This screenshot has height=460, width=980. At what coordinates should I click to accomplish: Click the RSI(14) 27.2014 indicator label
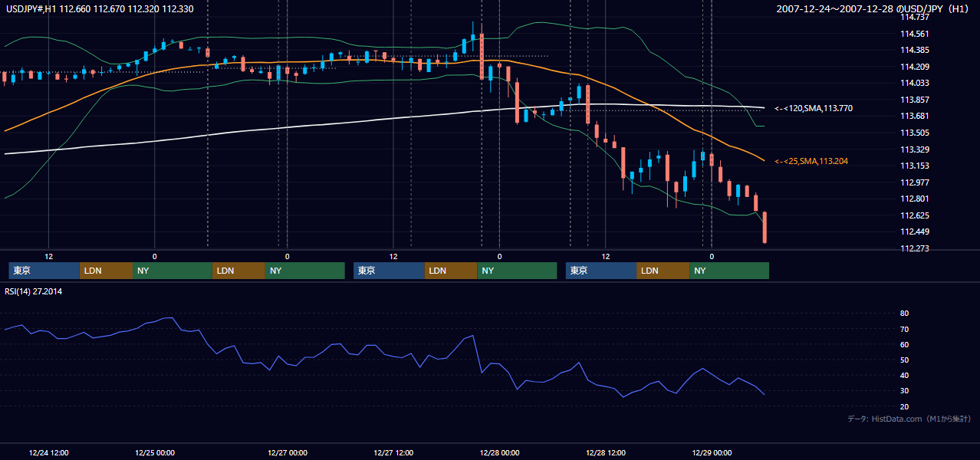click(x=33, y=292)
